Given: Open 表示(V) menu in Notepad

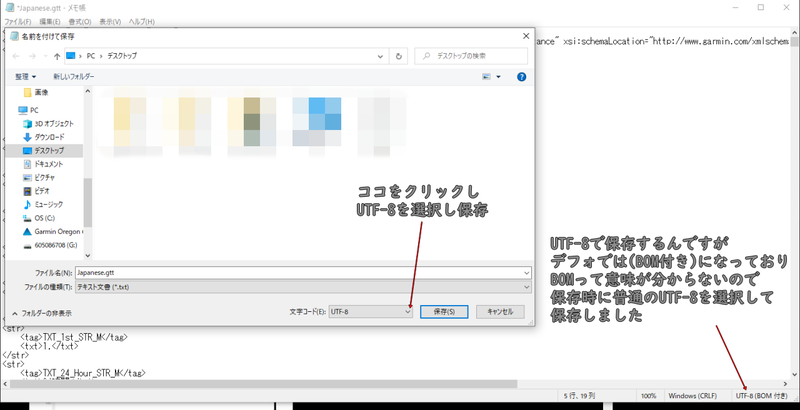Looking at the screenshot, I should click(x=110, y=21).
